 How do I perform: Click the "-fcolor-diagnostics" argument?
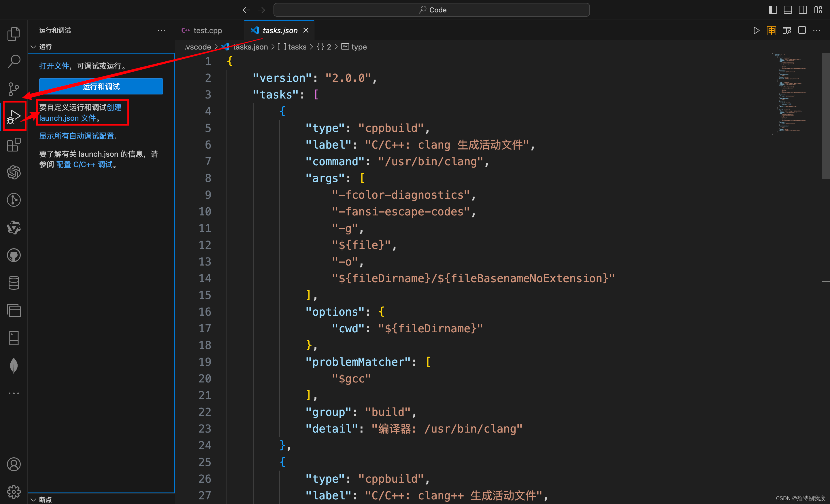tap(401, 195)
